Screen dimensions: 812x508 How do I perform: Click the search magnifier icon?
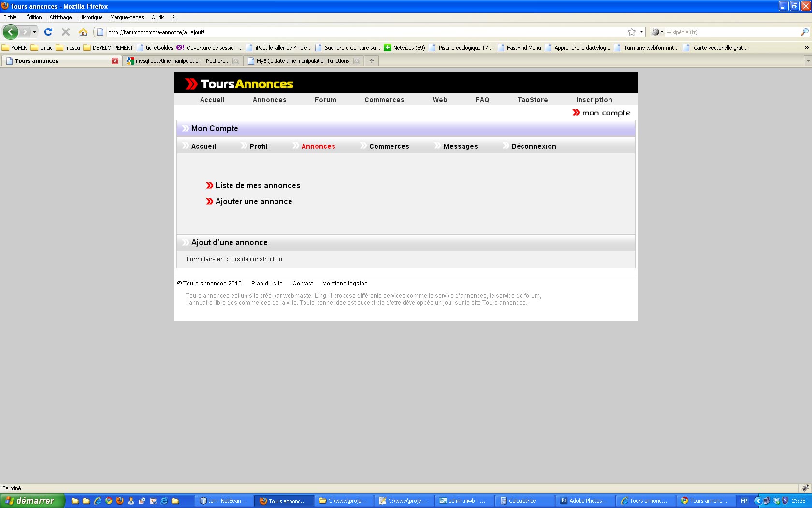[x=804, y=32]
